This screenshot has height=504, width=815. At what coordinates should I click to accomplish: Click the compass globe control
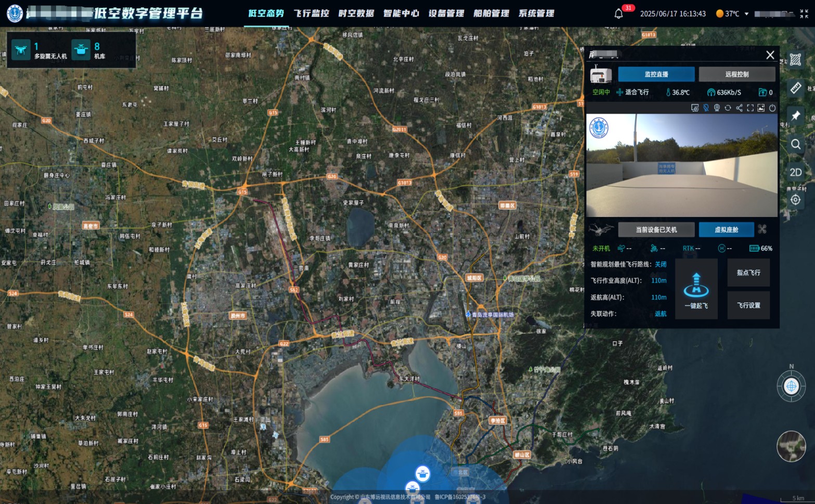point(791,386)
